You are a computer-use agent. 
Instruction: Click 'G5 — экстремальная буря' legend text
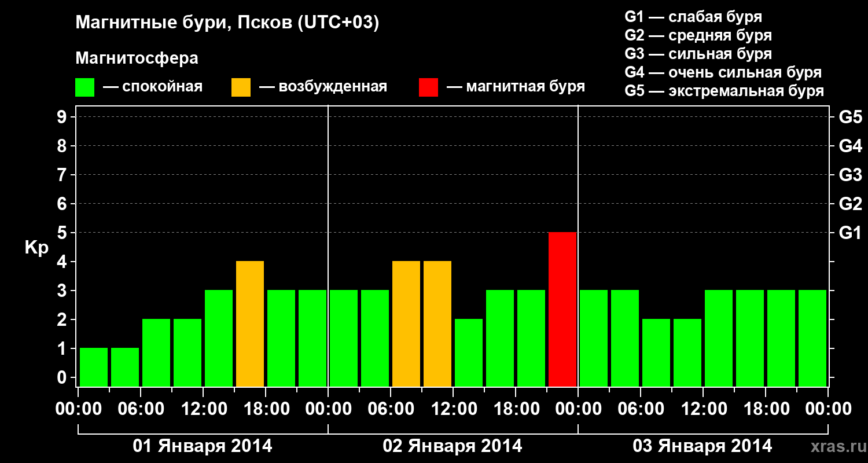pos(724,91)
